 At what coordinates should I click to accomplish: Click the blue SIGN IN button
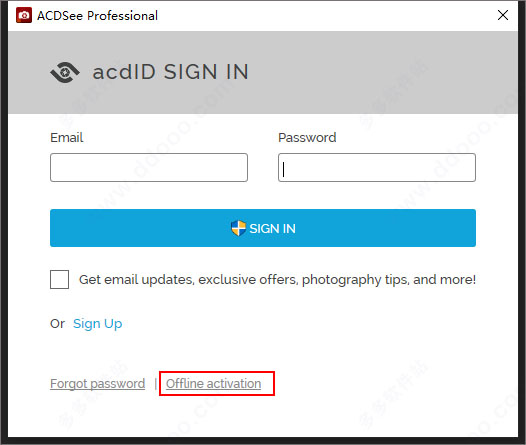click(263, 228)
